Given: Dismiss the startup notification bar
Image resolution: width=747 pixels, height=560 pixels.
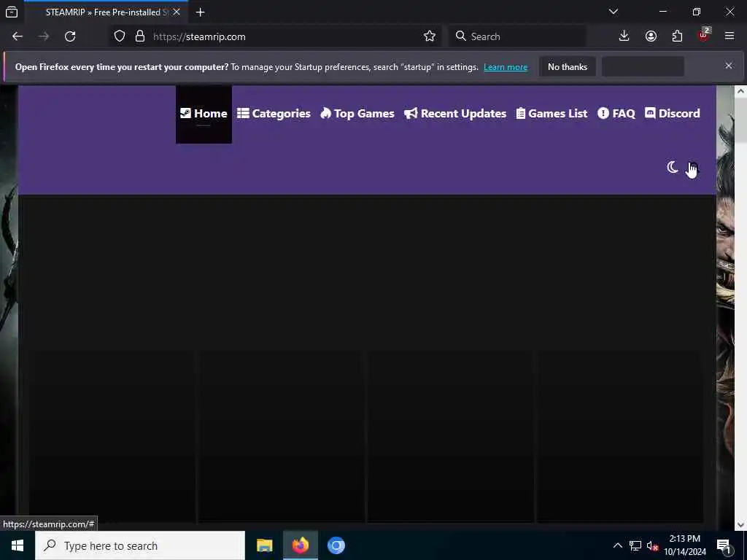Looking at the screenshot, I should tap(729, 66).
